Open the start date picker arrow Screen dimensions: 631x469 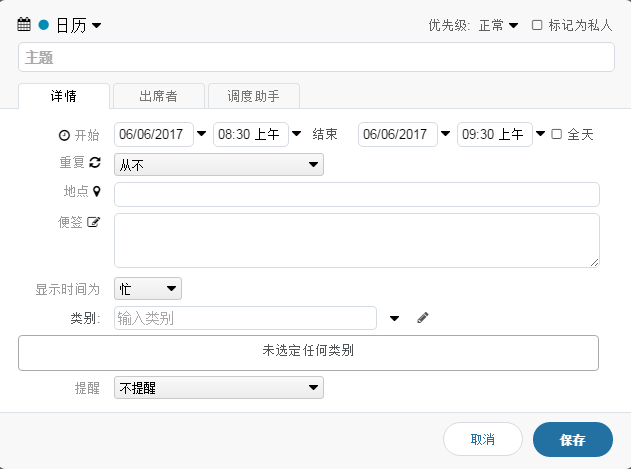coord(201,134)
